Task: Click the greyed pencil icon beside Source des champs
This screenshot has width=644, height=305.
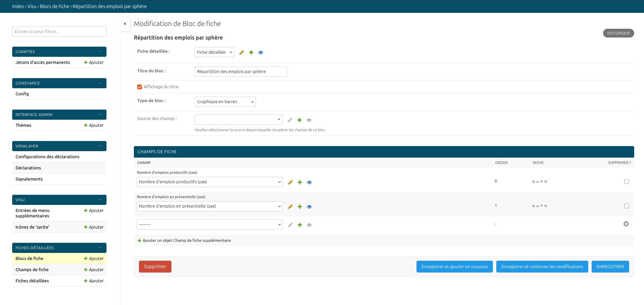Action: tap(290, 120)
